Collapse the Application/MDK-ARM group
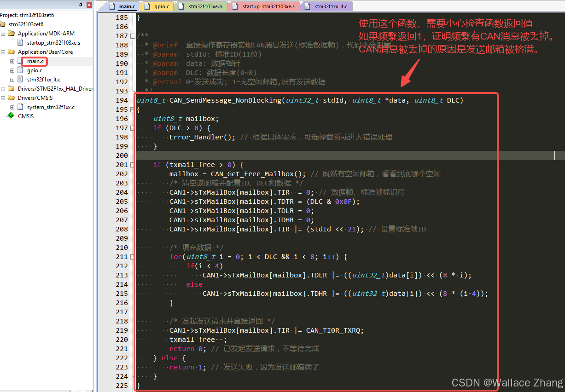 coord(3,34)
